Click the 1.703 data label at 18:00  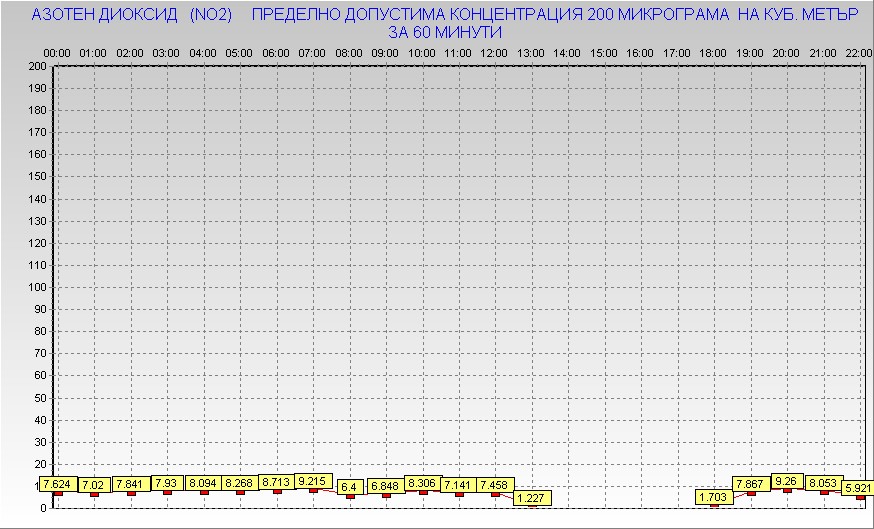pos(714,497)
